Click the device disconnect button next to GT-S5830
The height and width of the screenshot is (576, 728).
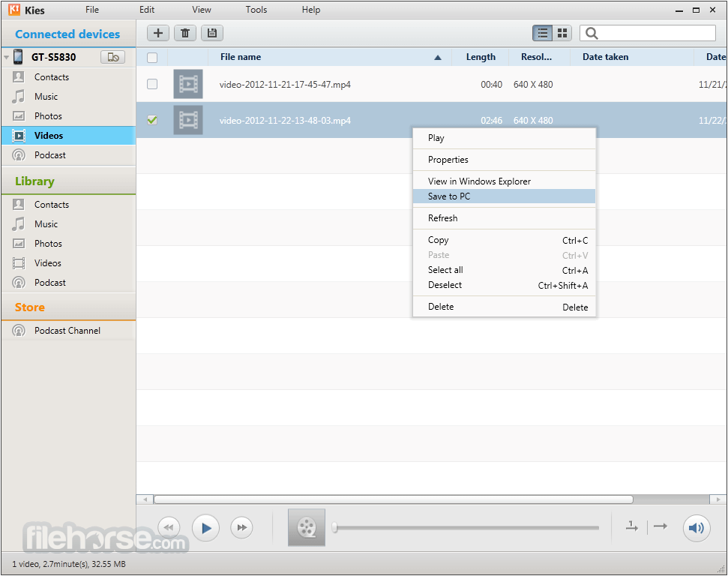112,57
